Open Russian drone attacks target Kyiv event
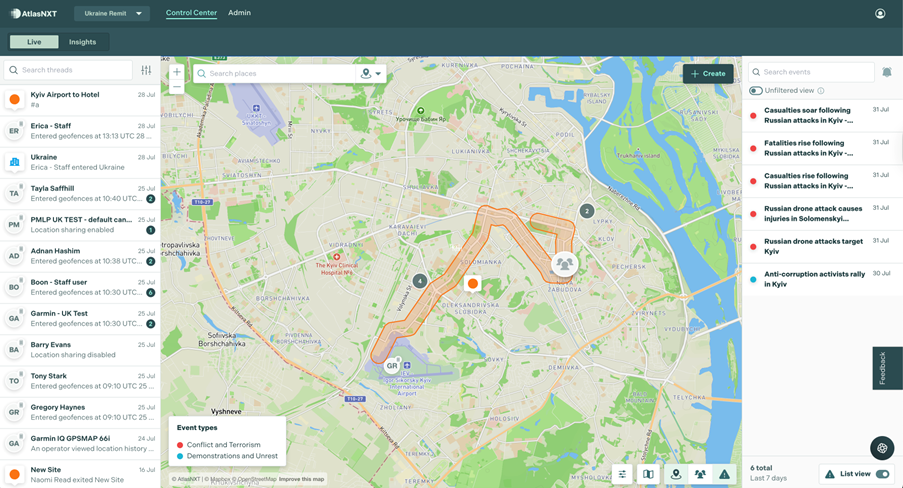903x488 pixels. (822, 247)
